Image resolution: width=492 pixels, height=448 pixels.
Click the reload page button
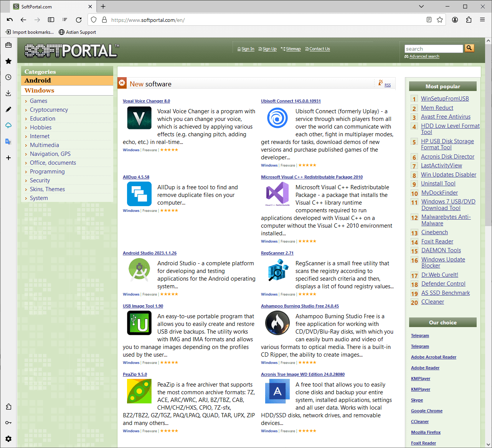click(79, 20)
